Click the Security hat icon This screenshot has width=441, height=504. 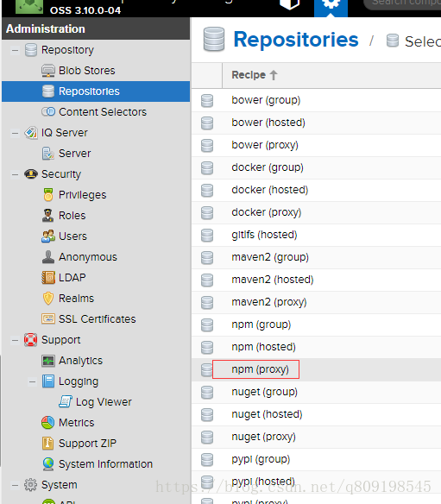[31, 174]
